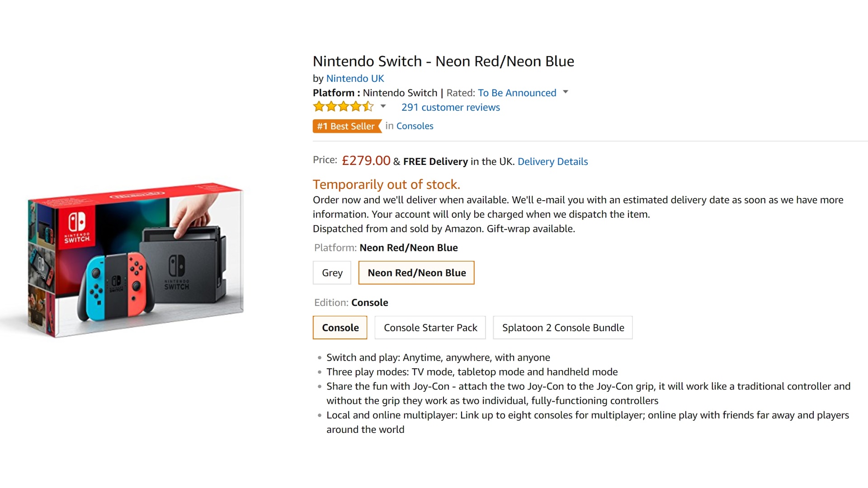The width and height of the screenshot is (868, 488).
Task: Select the Grey platform option
Action: click(332, 273)
